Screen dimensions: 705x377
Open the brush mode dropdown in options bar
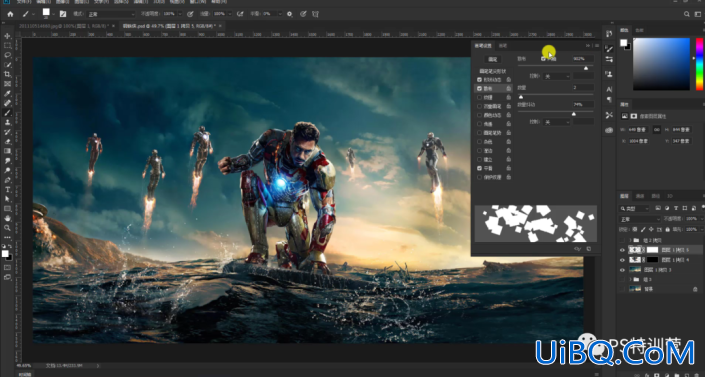click(x=111, y=14)
